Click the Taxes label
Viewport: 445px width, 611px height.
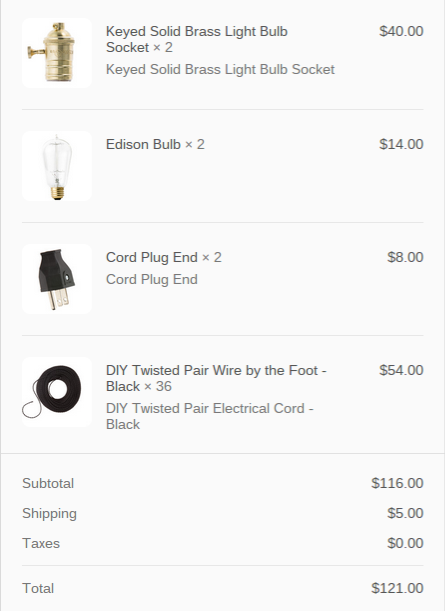pyautogui.click(x=41, y=543)
